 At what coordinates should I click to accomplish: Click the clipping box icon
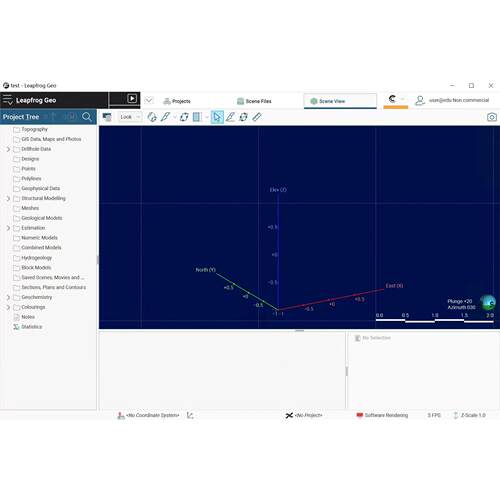tap(197, 117)
